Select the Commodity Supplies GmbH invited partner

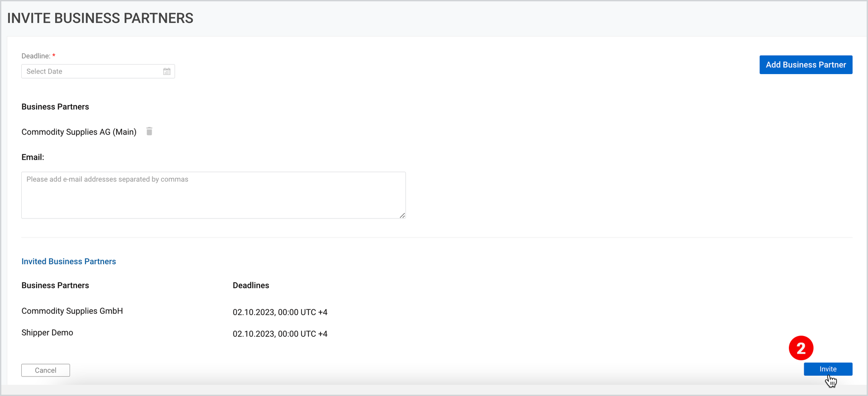[x=72, y=311]
